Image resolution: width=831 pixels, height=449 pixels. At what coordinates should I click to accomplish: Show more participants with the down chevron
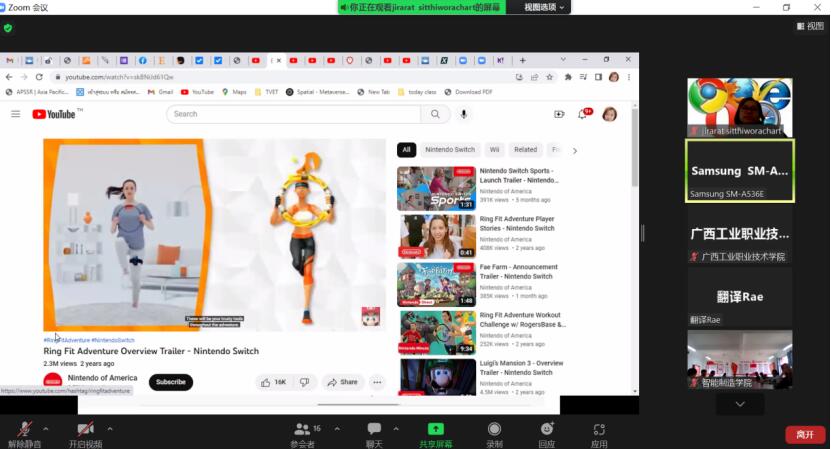pos(740,404)
